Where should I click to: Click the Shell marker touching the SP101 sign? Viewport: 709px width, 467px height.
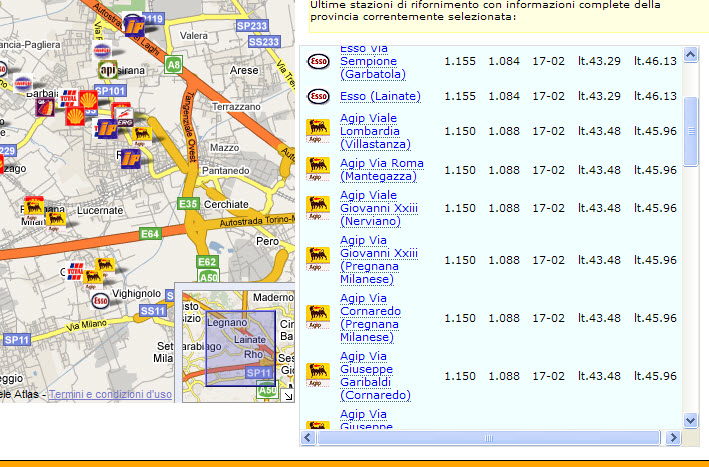click(x=88, y=99)
